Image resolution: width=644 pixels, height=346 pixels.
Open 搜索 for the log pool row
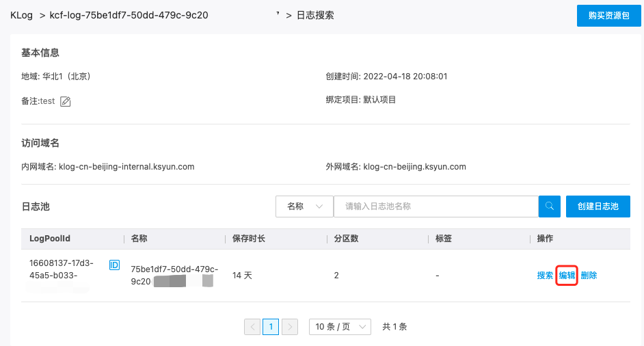[545, 276]
